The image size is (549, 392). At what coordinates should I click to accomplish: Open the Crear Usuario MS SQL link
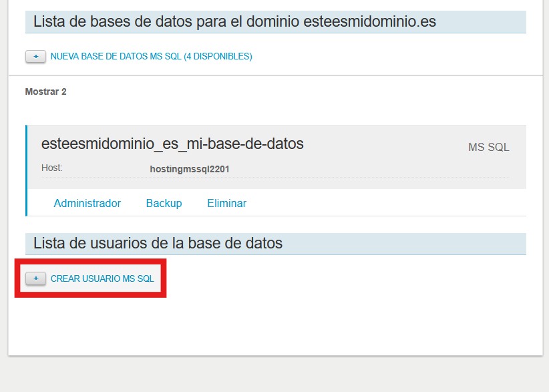coord(102,278)
